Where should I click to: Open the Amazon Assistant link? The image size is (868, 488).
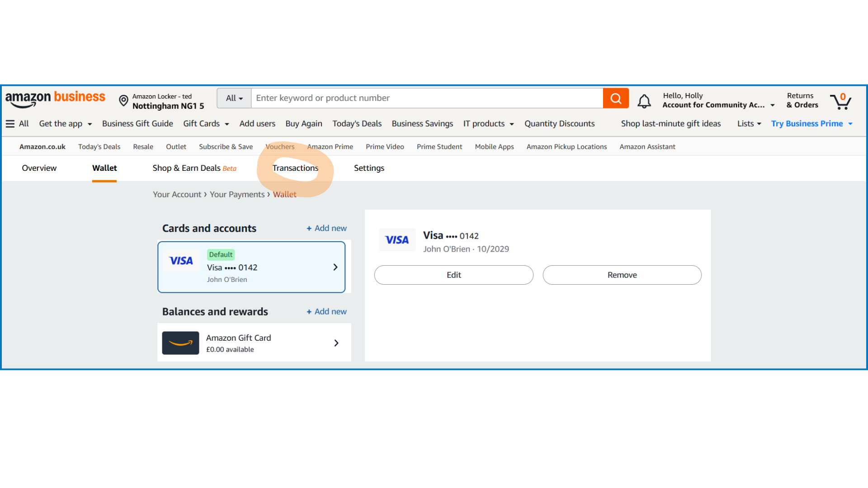click(x=647, y=147)
